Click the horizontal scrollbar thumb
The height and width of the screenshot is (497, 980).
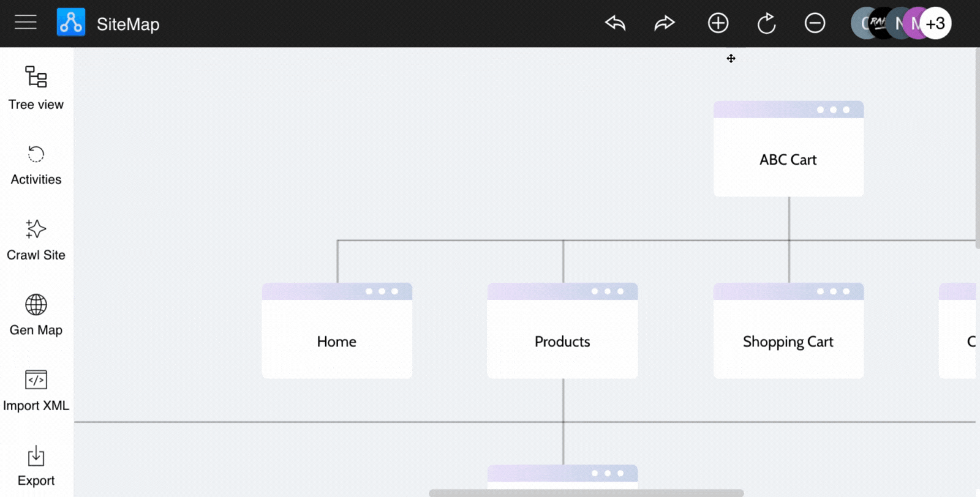pyautogui.click(x=586, y=493)
